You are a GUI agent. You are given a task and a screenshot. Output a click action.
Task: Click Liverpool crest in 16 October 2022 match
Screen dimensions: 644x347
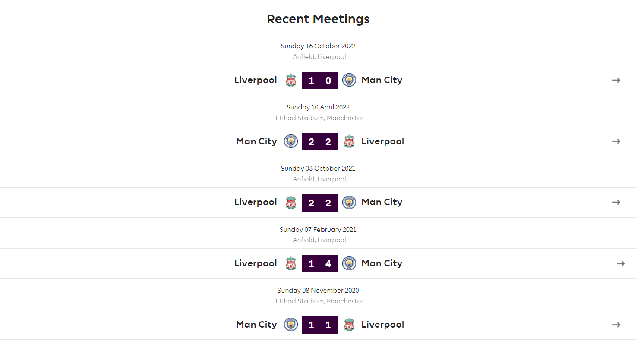pos(291,80)
